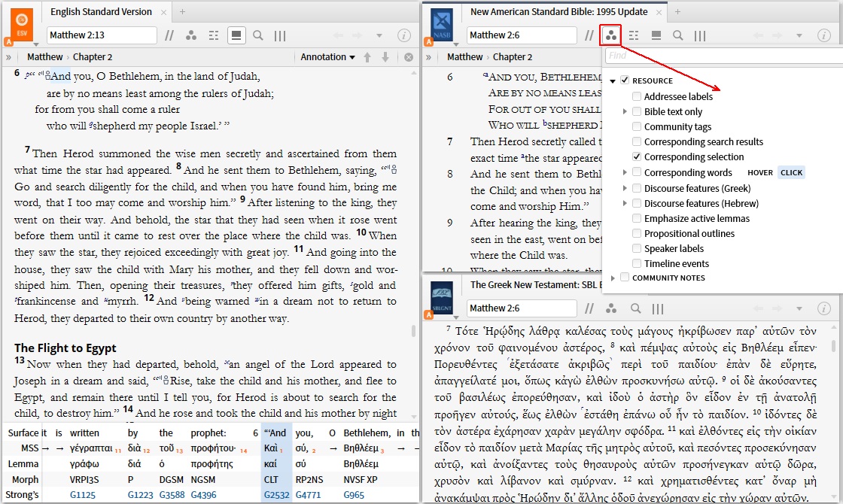843x504 pixels.
Task: Open Strong's number G1125 link
Action: (83, 495)
